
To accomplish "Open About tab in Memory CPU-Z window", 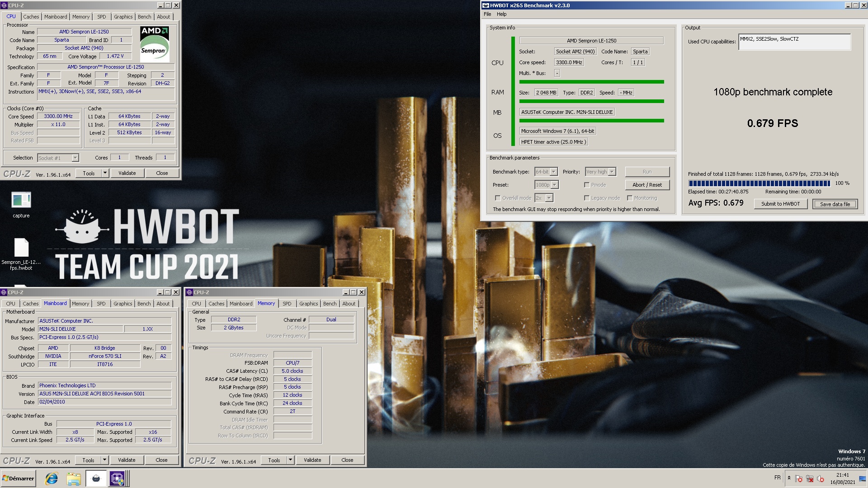I will coord(349,304).
